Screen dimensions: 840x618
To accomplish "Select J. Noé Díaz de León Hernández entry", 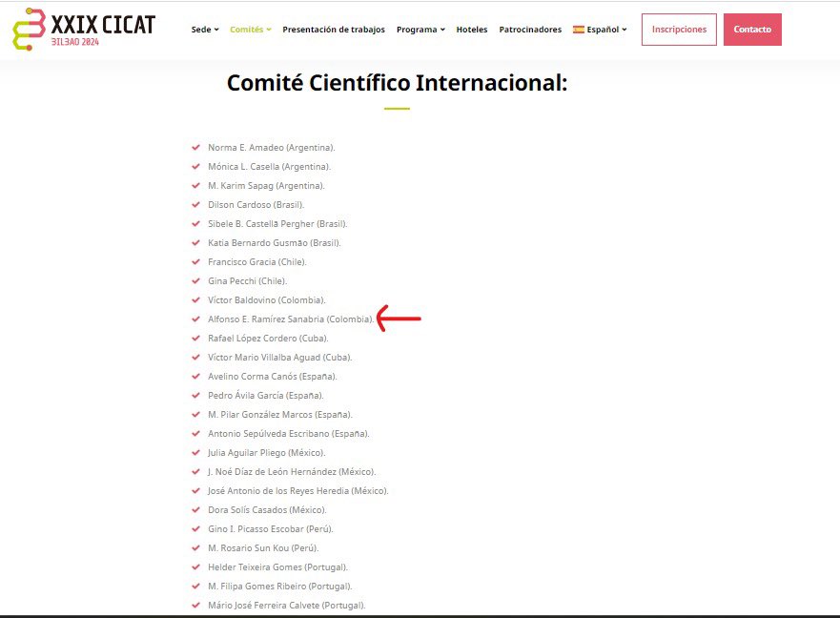I will (x=292, y=472).
